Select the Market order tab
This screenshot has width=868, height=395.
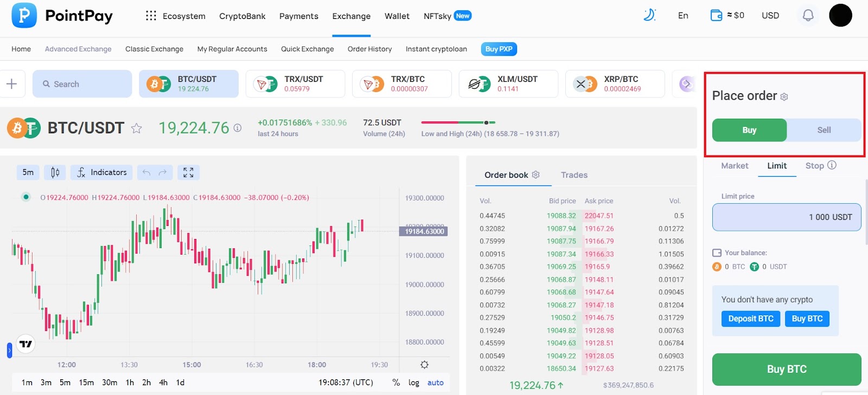(735, 166)
